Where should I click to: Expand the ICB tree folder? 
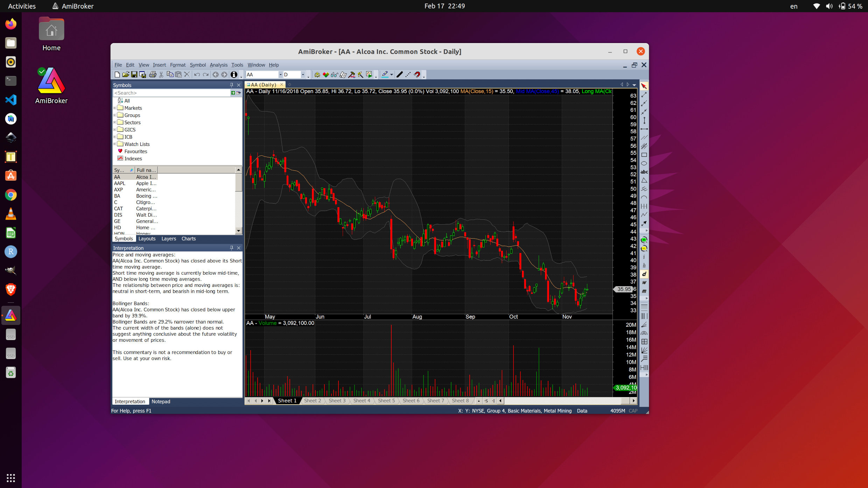tap(114, 137)
